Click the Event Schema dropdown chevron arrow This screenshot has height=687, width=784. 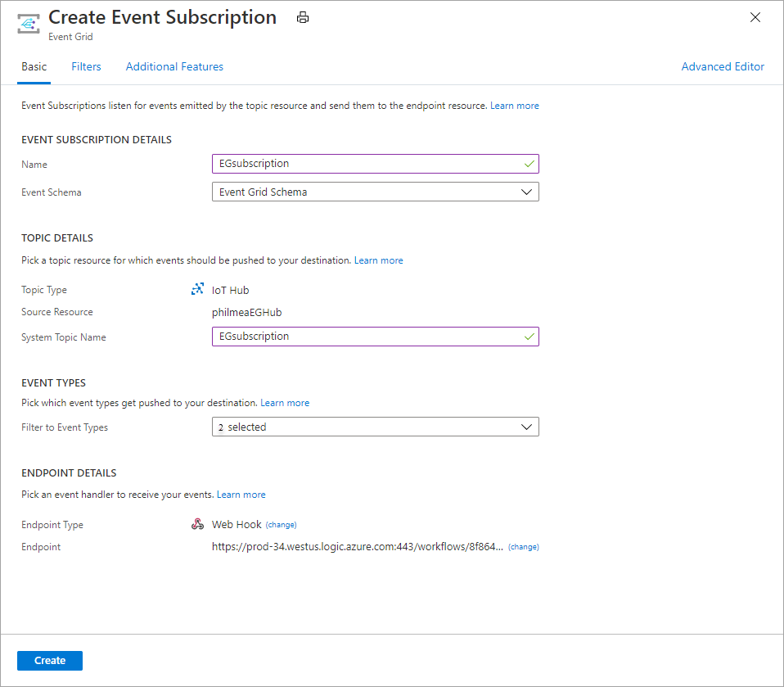tap(527, 192)
